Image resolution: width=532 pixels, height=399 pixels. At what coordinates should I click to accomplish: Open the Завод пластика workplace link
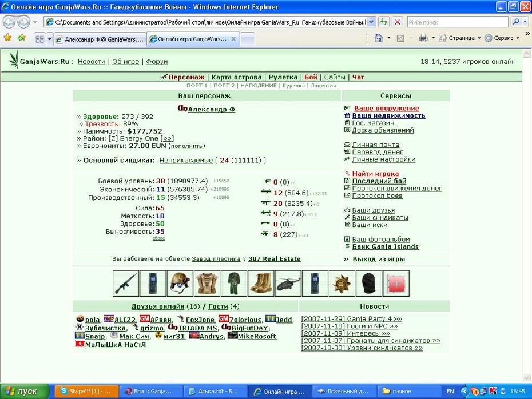coord(216,258)
